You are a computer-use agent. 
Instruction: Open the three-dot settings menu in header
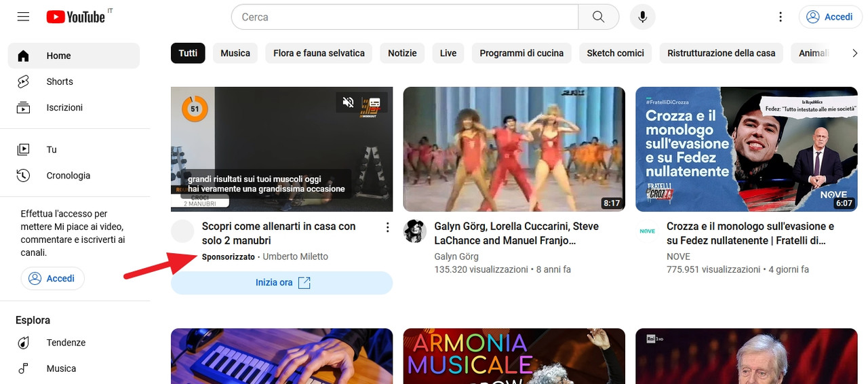tap(781, 17)
